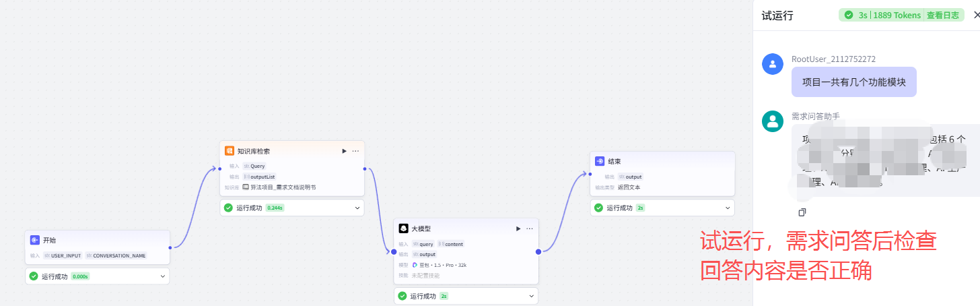Click the 知识库检索 orange node icon
The height and width of the screenshot is (306, 980).
tap(230, 151)
